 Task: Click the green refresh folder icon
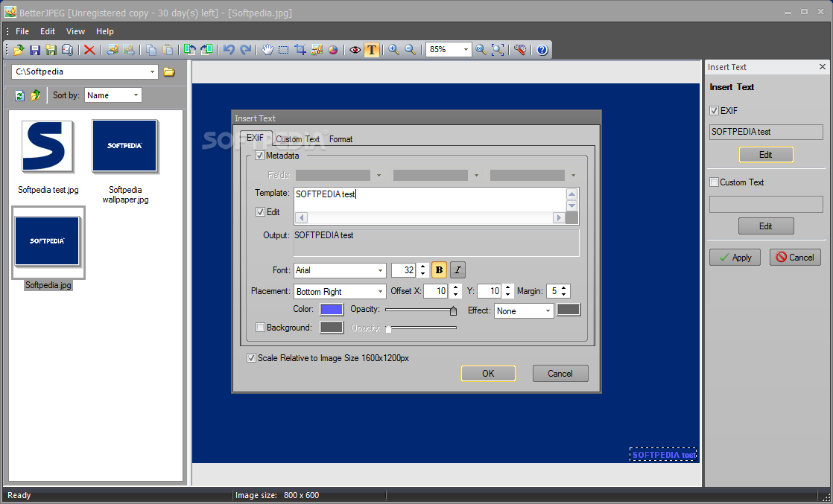[19, 95]
